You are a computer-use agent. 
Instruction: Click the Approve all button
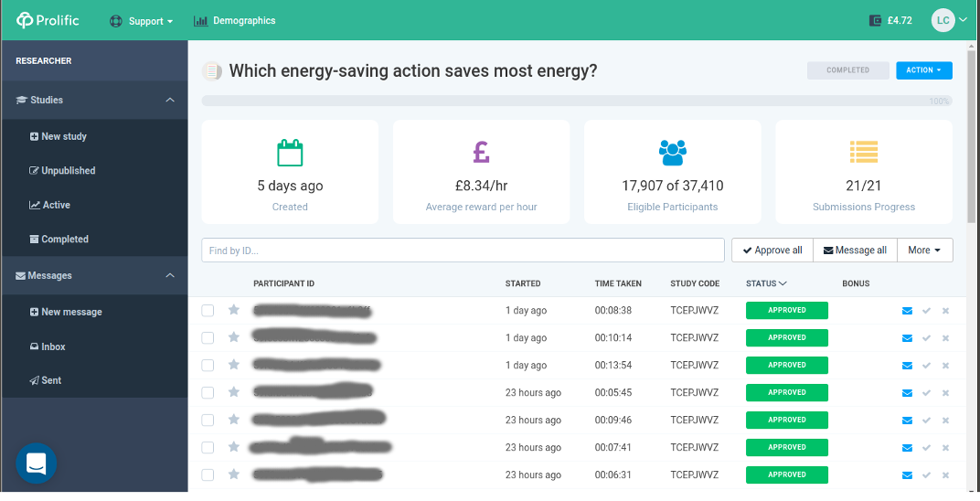point(772,250)
